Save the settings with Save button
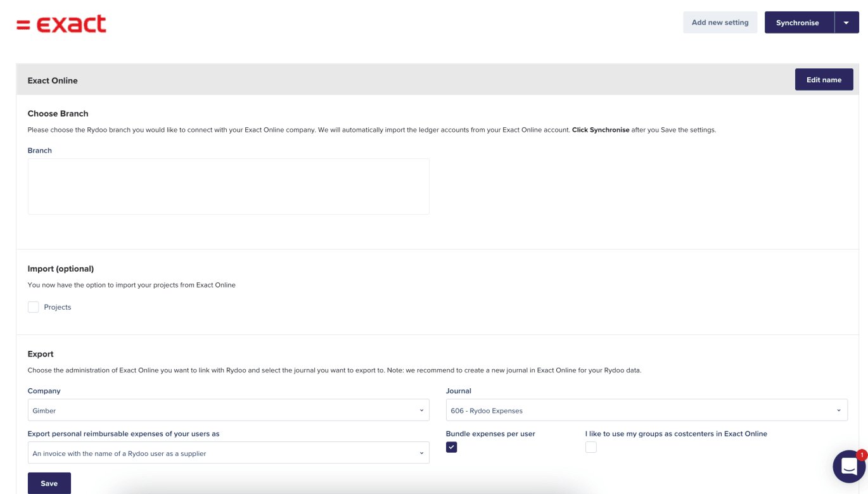Image resolution: width=868 pixels, height=494 pixels. (49, 483)
